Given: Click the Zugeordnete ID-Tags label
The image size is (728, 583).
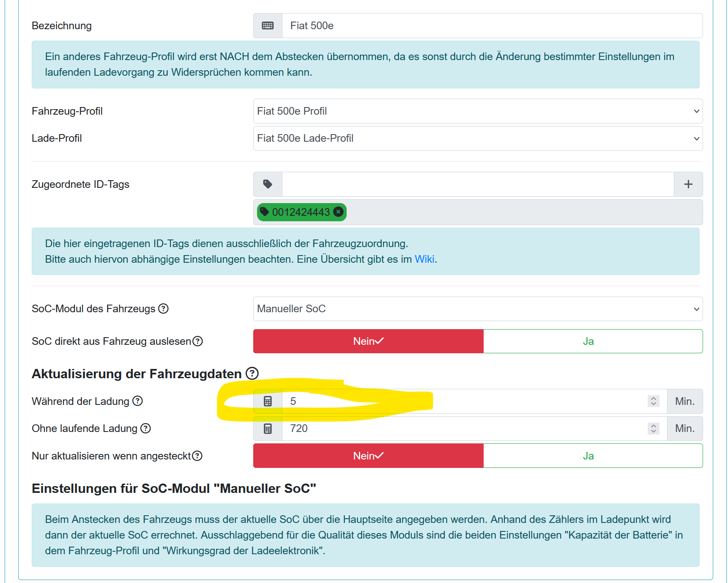Looking at the screenshot, I should [x=80, y=184].
